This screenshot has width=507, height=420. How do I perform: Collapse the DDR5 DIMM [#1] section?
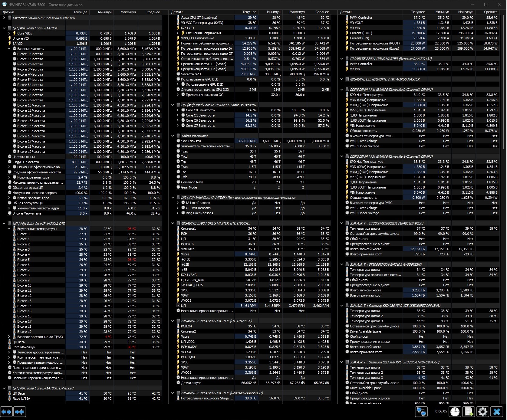click(342, 90)
